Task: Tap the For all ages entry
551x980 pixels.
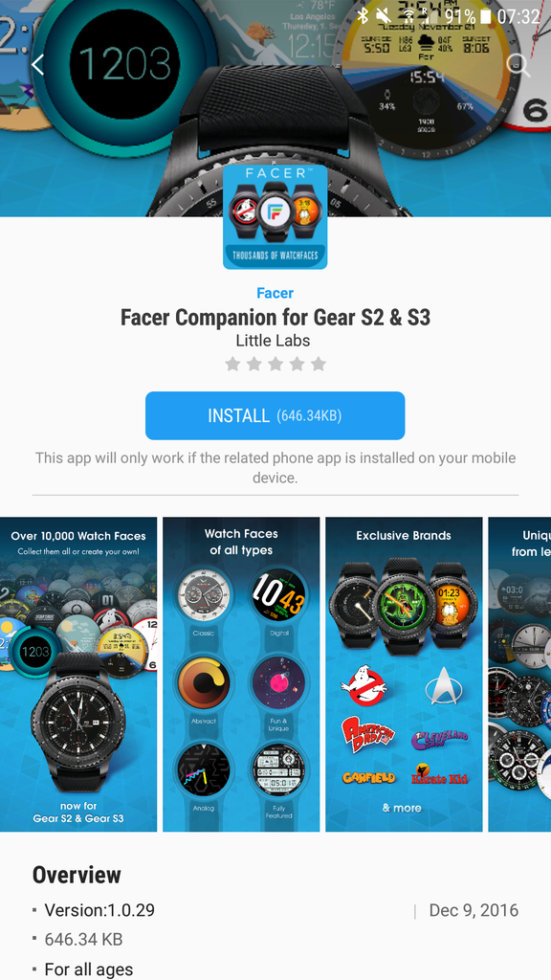Action: coord(89,969)
